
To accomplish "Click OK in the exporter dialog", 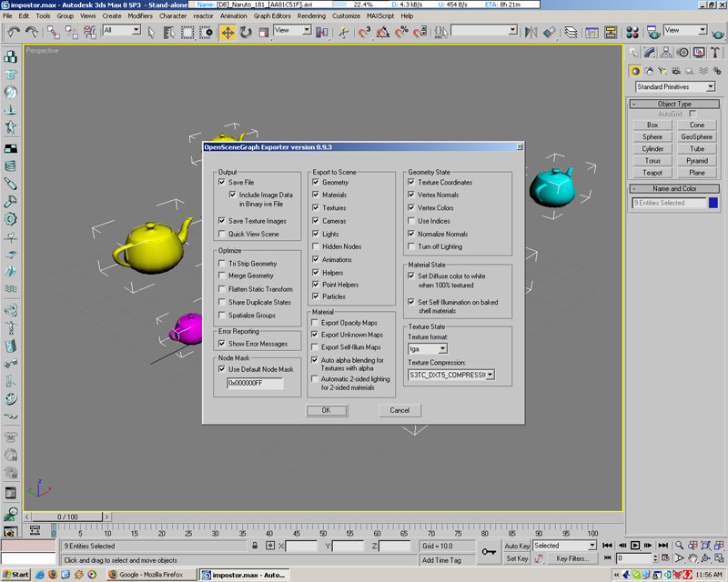I will [x=325, y=410].
